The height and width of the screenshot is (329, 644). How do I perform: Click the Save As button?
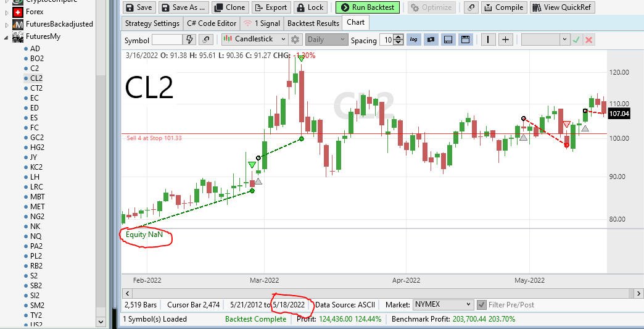point(184,7)
